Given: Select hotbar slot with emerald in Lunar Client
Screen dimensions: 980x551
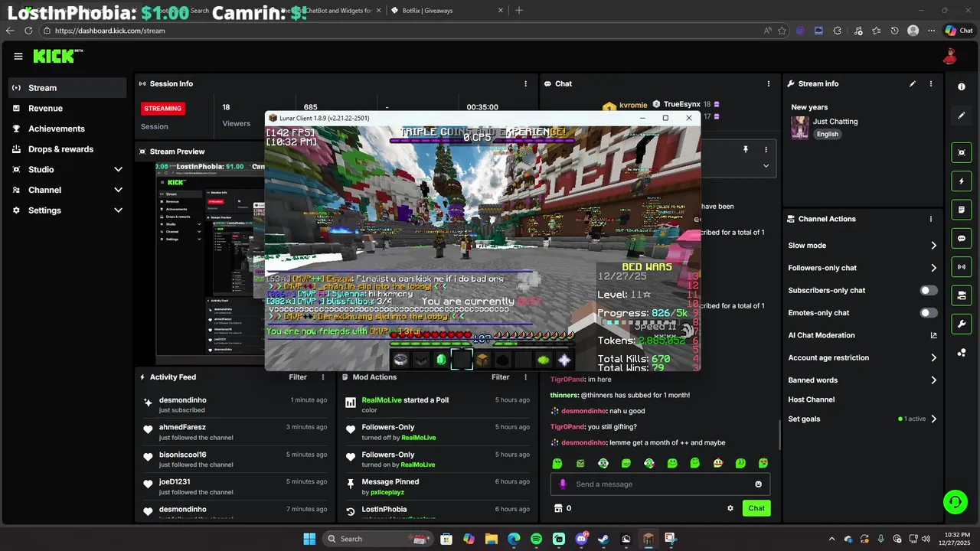Looking at the screenshot, I should [x=441, y=360].
